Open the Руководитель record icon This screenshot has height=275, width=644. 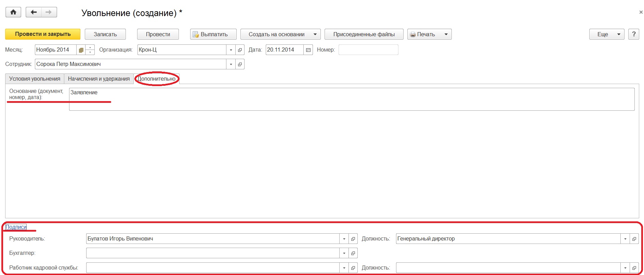pos(353,239)
